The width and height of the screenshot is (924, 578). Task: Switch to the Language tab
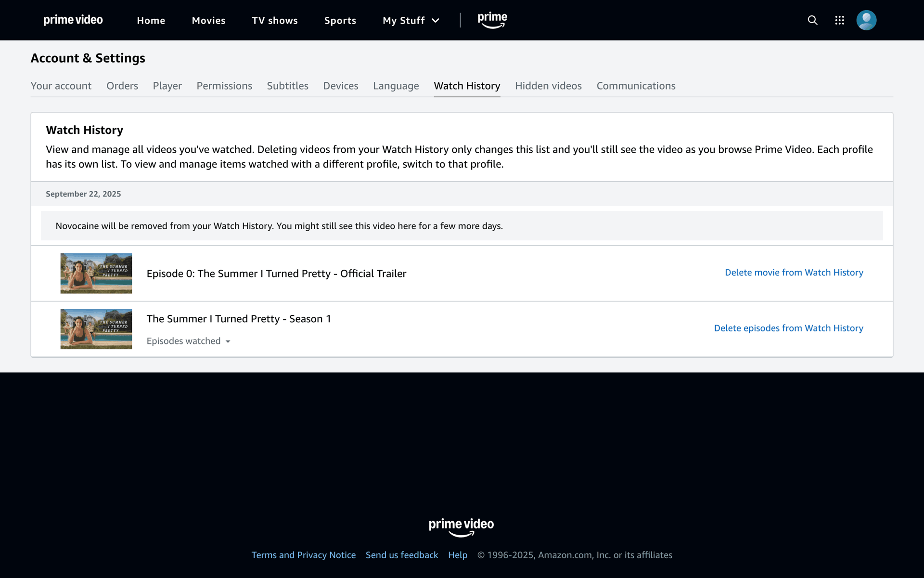tap(396, 86)
